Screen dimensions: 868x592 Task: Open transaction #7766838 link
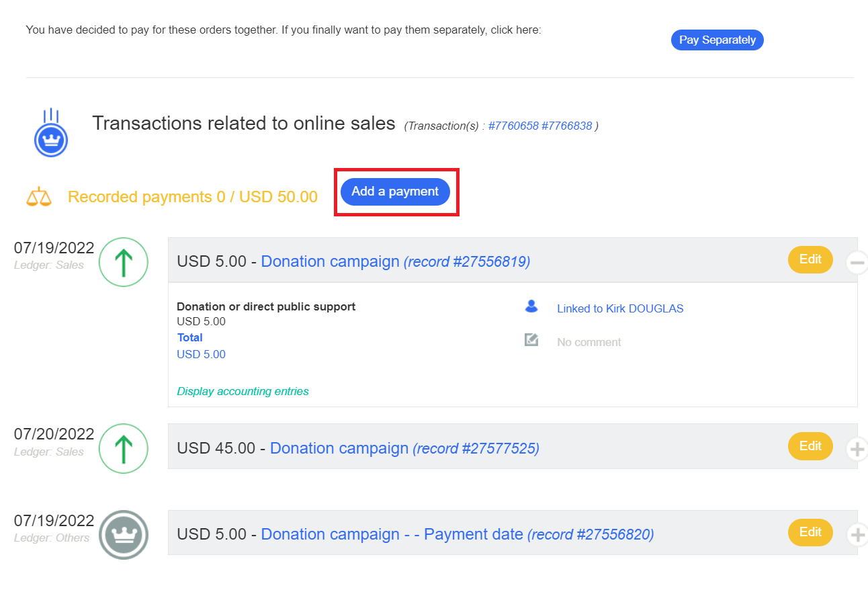tap(566, 126)
